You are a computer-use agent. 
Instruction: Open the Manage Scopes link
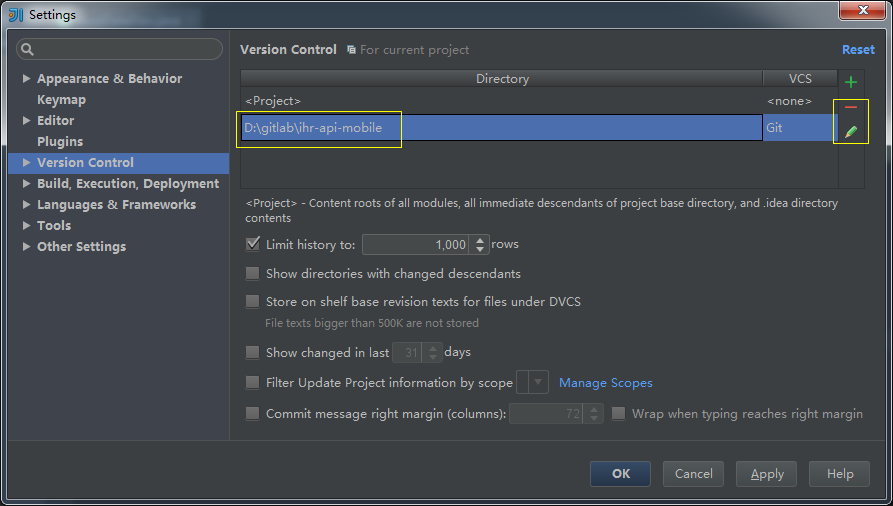[605, 383]
